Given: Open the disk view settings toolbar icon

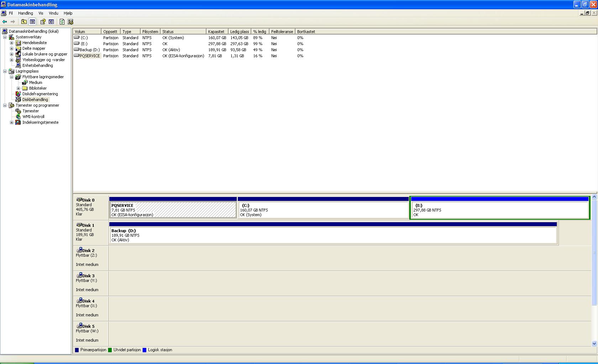Looking at the screenshot, I should 70,22.
